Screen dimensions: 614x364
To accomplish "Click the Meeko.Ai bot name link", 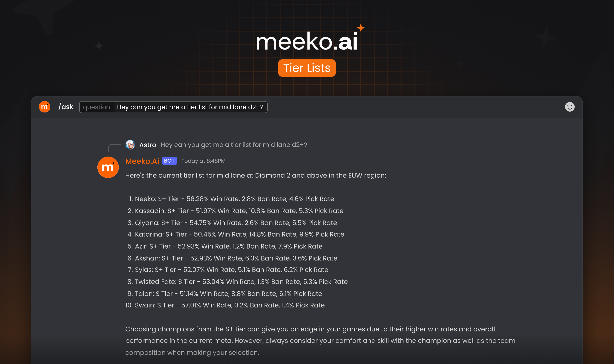I will 142,161.
